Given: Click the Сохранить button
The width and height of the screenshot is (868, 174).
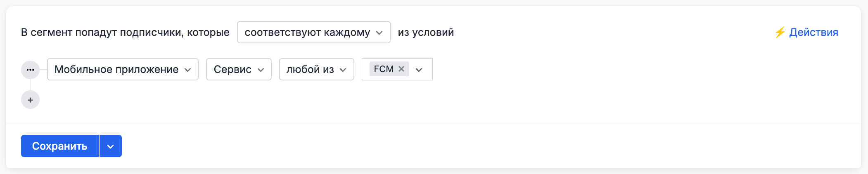Looking at the screenshot, I should (x=59, y=146).
